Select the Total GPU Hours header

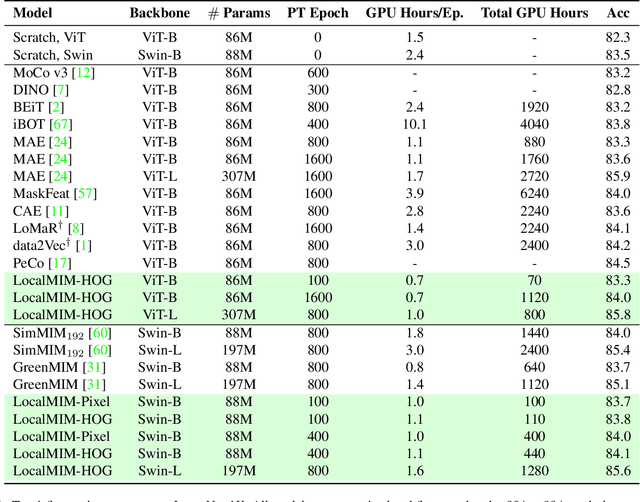click(x=541, y=14)
